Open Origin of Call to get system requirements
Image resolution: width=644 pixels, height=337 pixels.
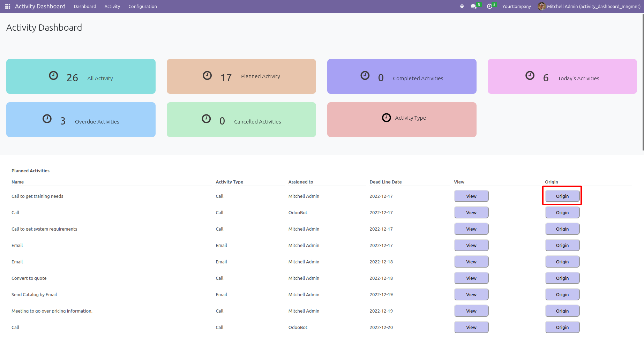[562, 229]
